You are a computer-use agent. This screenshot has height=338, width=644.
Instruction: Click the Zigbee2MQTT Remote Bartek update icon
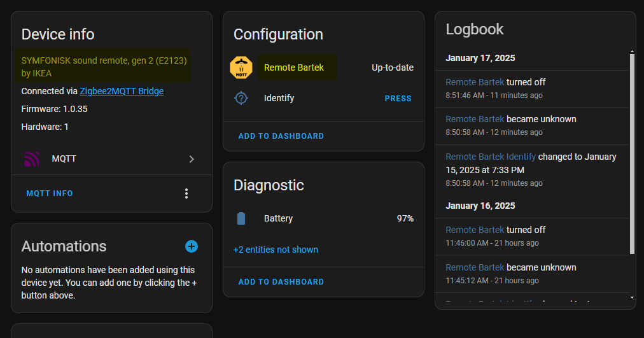click(241, 67)
